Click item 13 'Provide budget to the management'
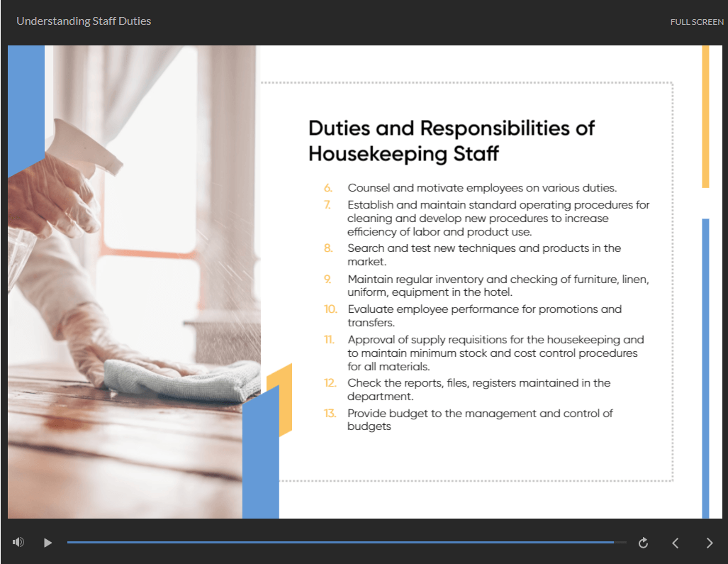Image resolution: width=728 pixels, height=564 pixels. (480, 419)
